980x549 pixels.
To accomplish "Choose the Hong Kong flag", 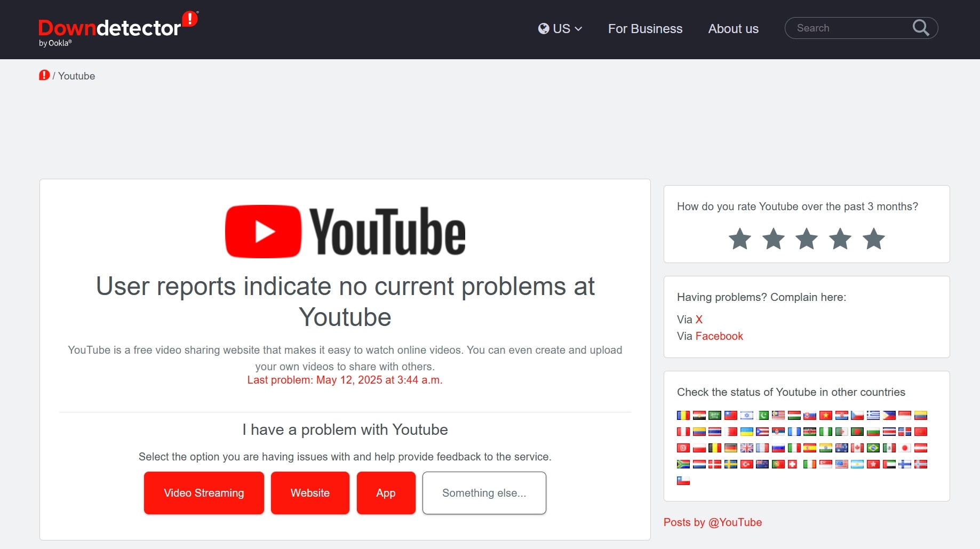I will pos(873,464).
